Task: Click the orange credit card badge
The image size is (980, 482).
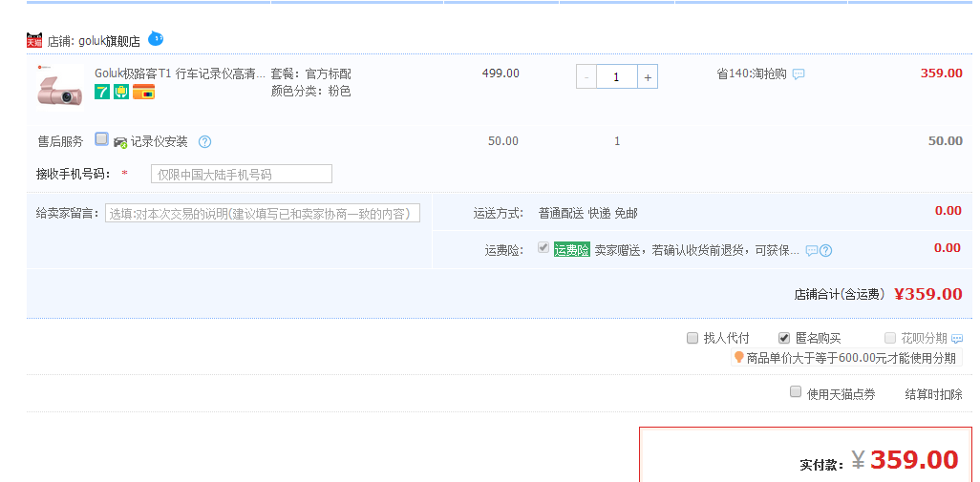Action: point(143,93)
